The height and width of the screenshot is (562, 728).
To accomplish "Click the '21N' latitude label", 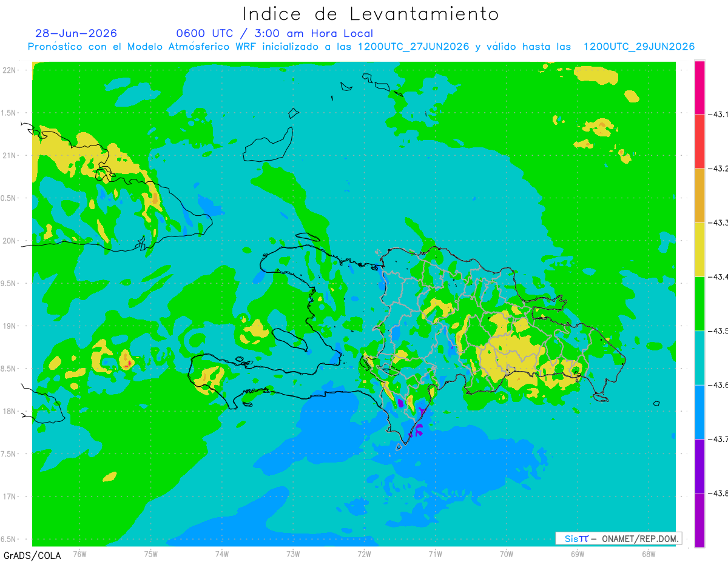I will [x=10, y=156].
